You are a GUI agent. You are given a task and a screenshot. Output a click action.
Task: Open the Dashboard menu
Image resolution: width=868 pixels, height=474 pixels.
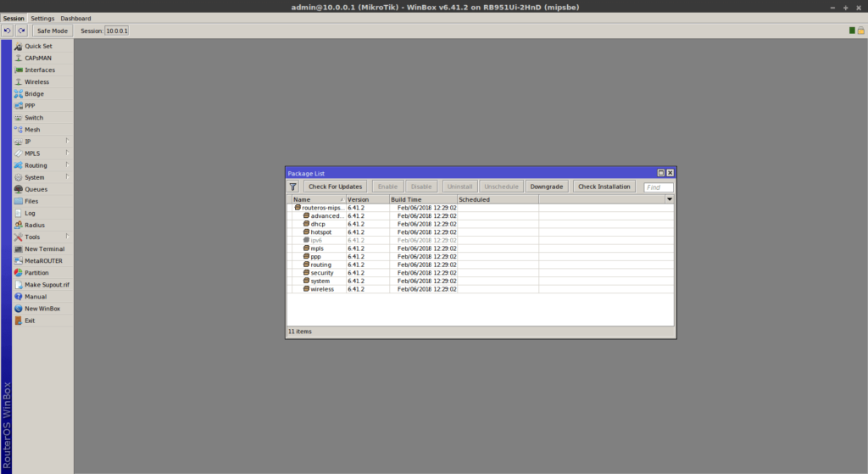click(x=75, y=18)
